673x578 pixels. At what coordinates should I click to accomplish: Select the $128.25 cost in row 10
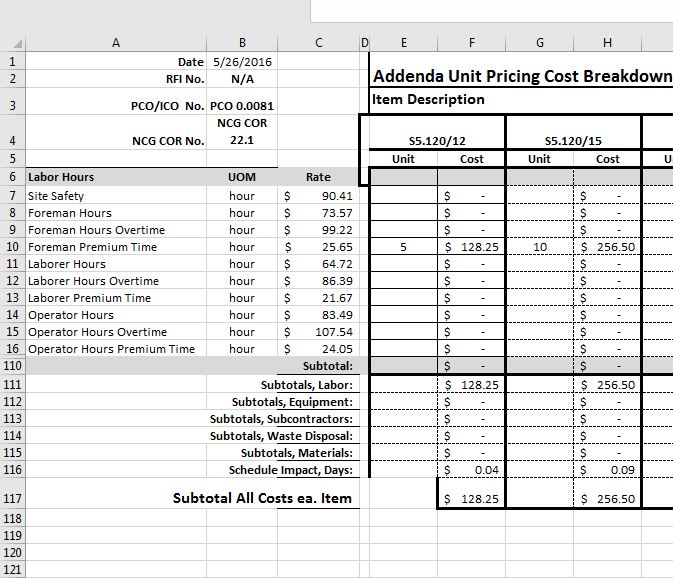click(472, 247)
